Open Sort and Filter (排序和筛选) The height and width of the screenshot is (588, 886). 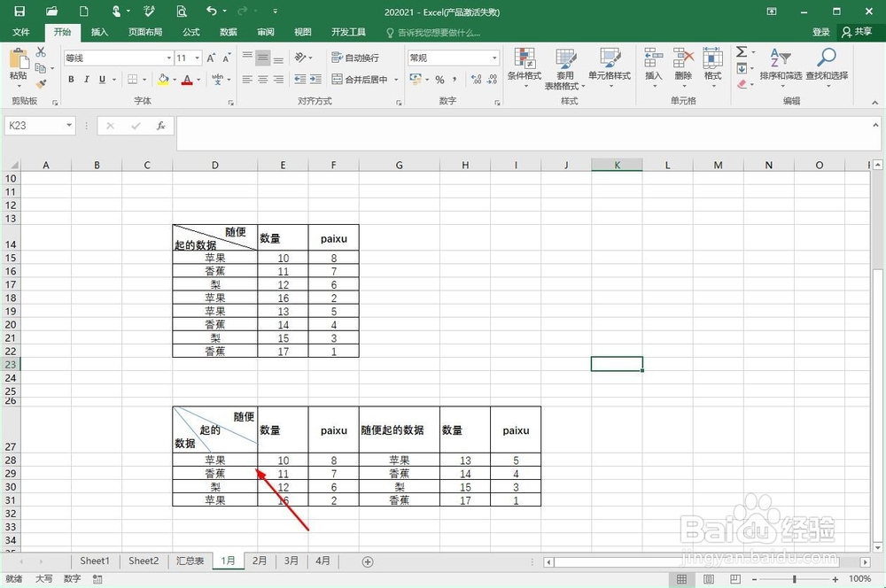781,67
